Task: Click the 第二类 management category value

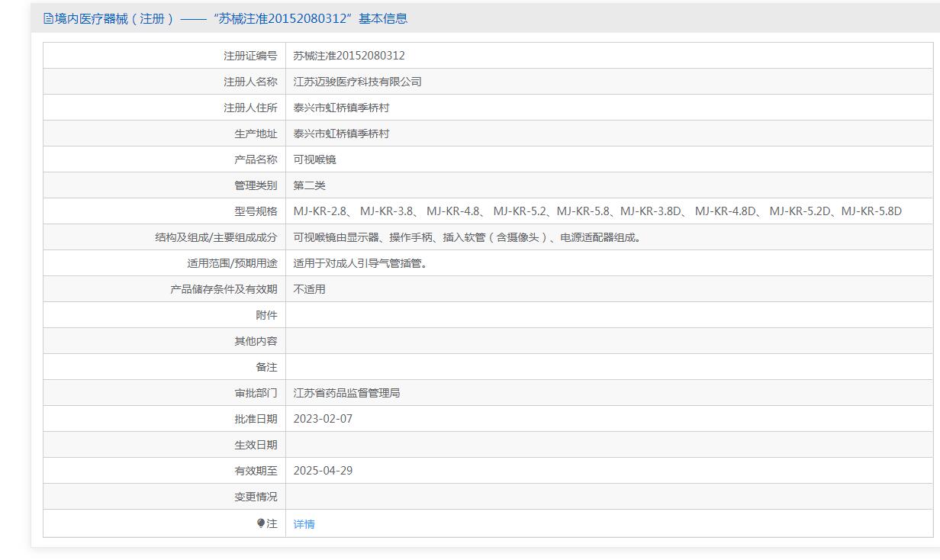Action: (309, 185)
